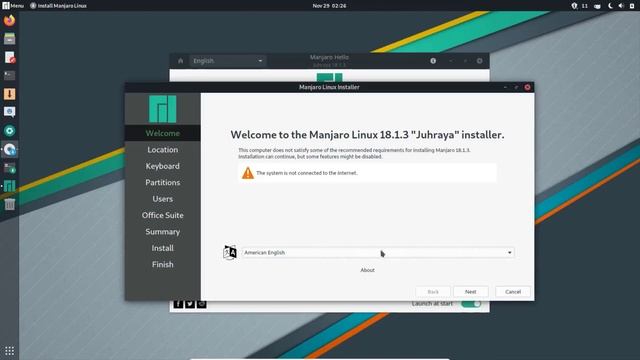Click the language translation icon in installer

coord(230,252)
